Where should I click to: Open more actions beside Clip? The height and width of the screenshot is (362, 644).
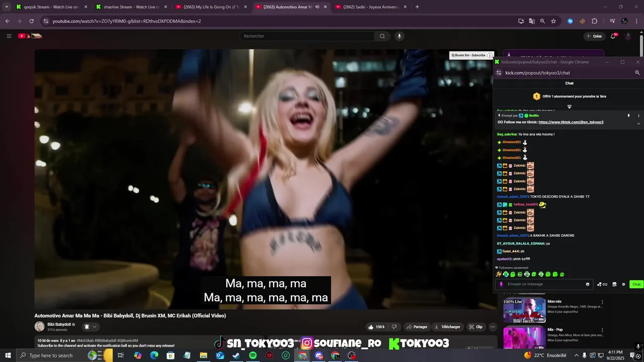[x=493, y=327]
